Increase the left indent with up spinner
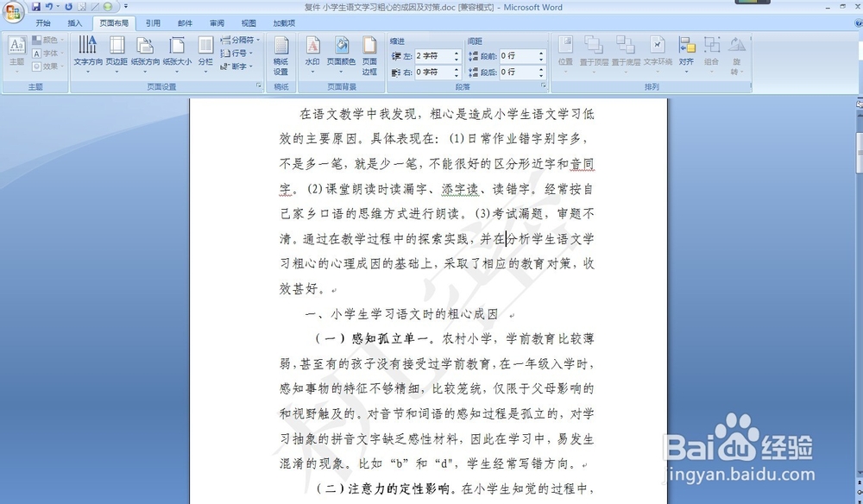863x504 pixels. click(x=457, y=53)
